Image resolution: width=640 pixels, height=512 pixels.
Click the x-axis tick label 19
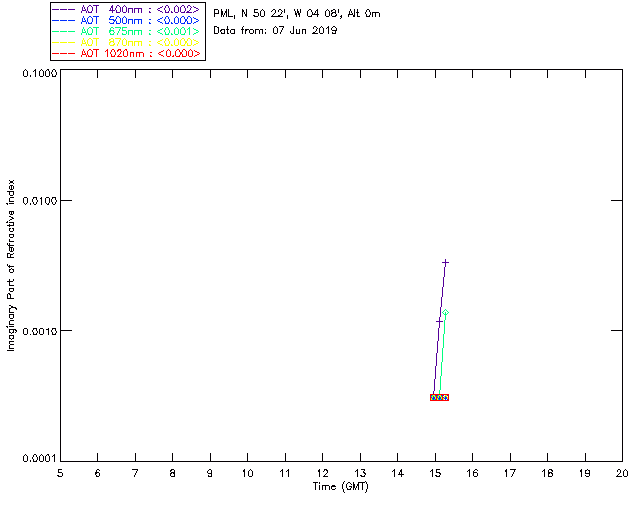[x=585, y=473]
